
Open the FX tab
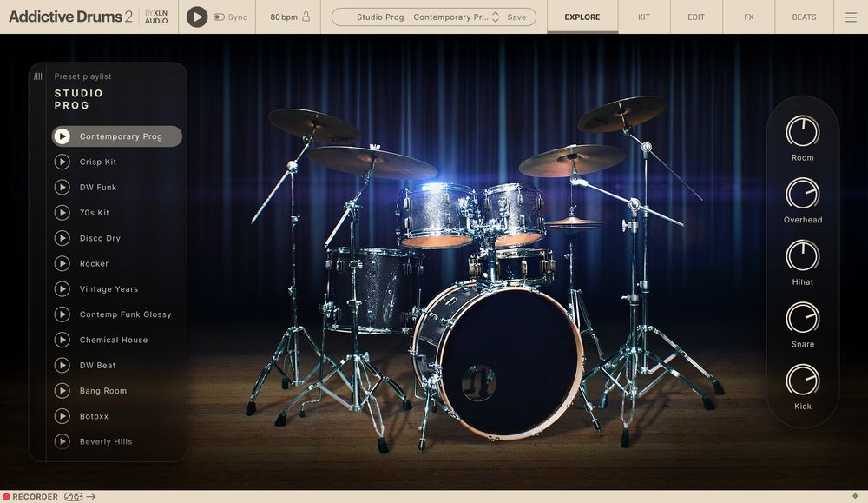tap(747, 17)
